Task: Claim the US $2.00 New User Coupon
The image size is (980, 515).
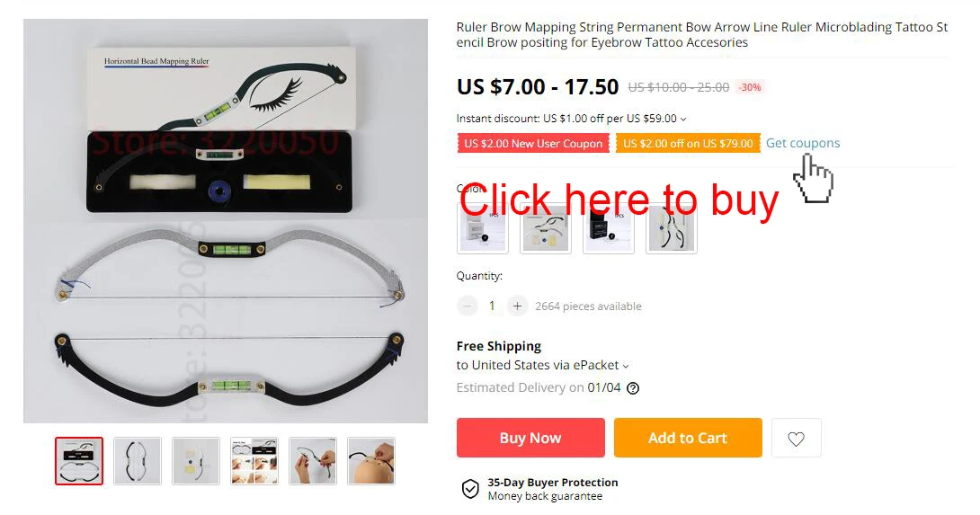Action: coord(533,143)
